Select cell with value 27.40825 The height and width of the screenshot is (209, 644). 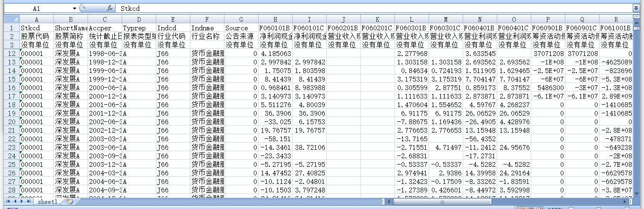309,173
